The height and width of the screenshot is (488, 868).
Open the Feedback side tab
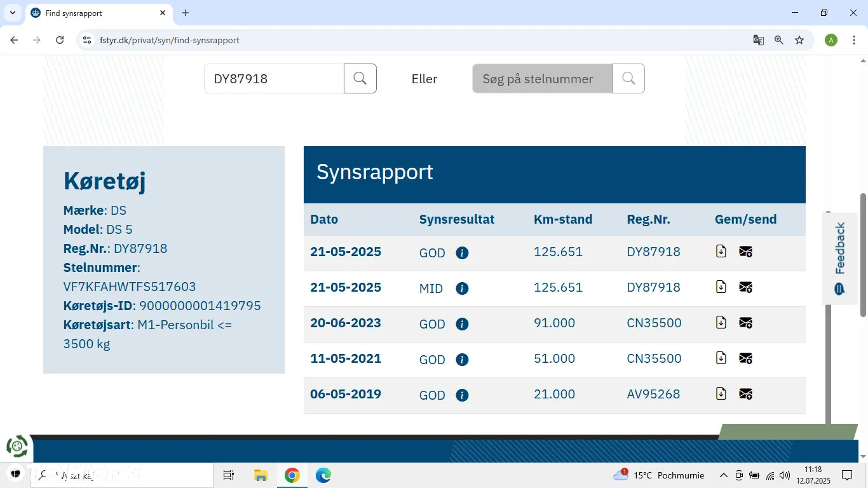pos(840,258)
